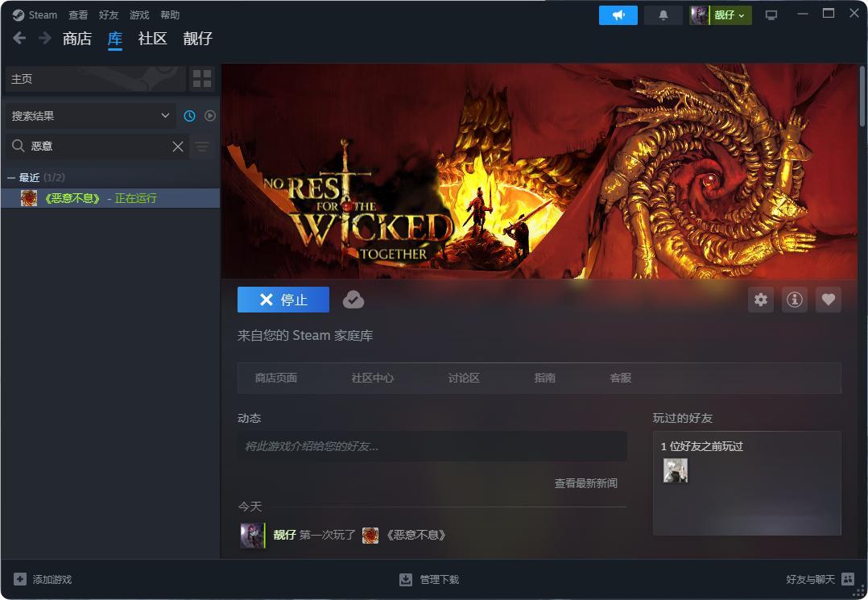This screenshot has height=600, width=868.
Task: Stop the running game with 停止
Action: (283, 300)
